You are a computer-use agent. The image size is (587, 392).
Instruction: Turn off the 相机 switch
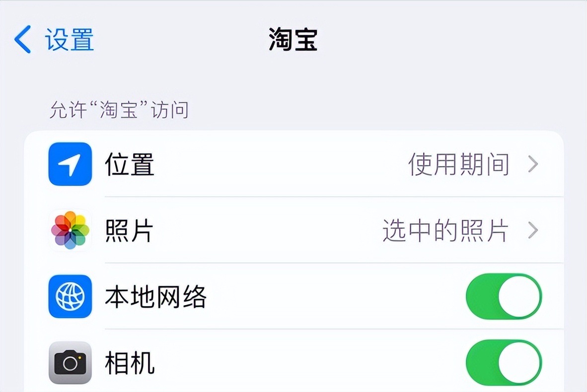pyautogui.click(x=503, y=362)
